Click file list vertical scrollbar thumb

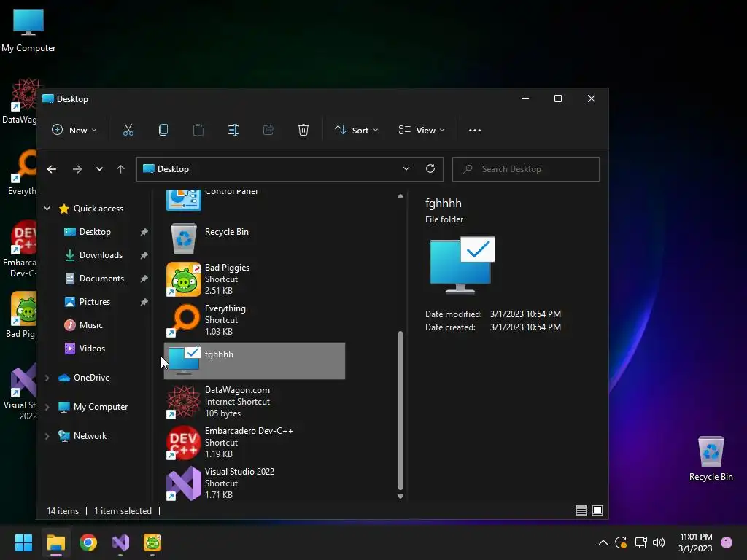[x=400, y=411]
